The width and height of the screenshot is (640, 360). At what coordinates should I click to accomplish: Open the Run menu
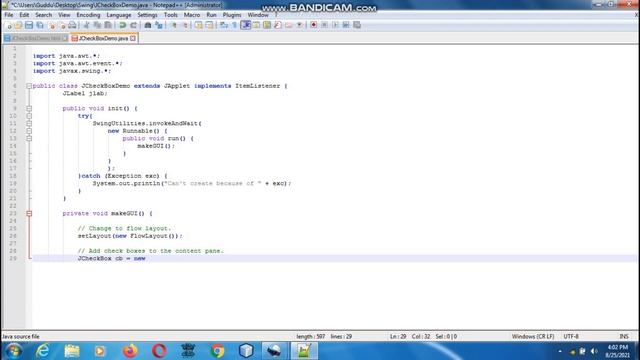click(211, 15)
